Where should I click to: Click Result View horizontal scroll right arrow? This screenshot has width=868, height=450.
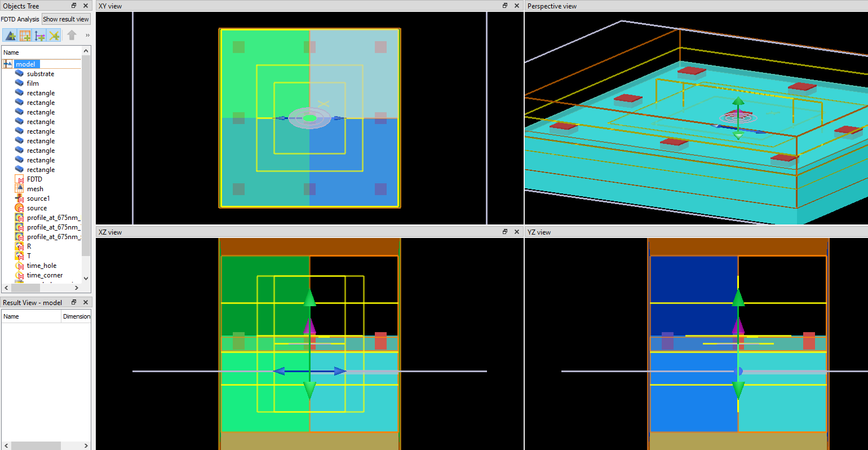(x=86, y=445)
